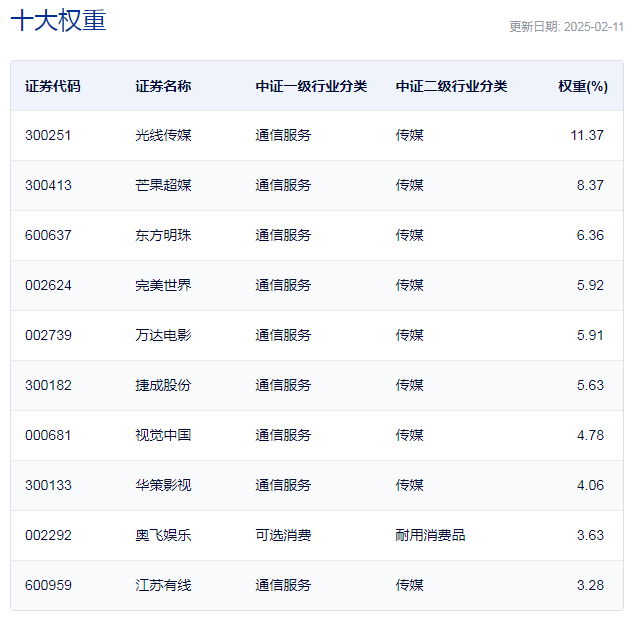The width and height of the screenshot is (629, 620).
Task: Click stock code 002624
Action: click(48, 285)
